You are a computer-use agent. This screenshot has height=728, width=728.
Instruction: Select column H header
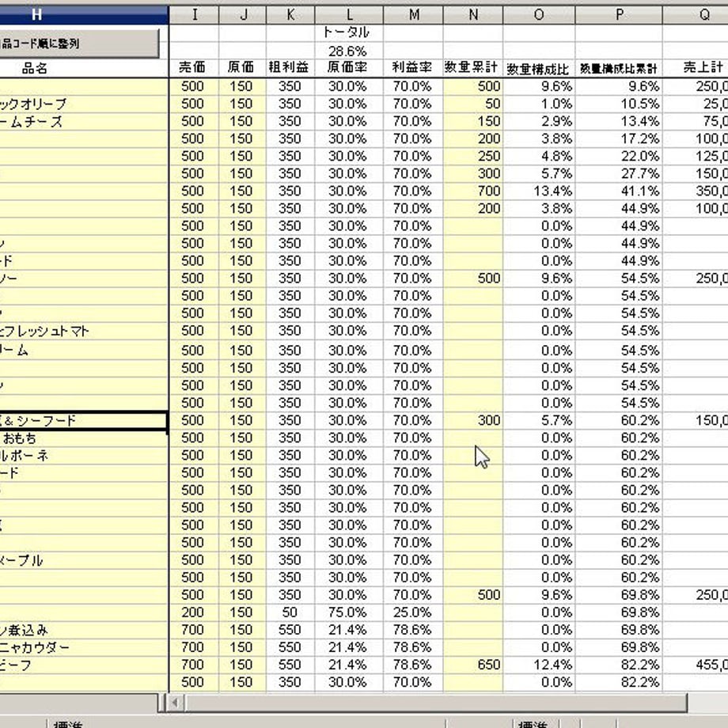click(84, 15)
